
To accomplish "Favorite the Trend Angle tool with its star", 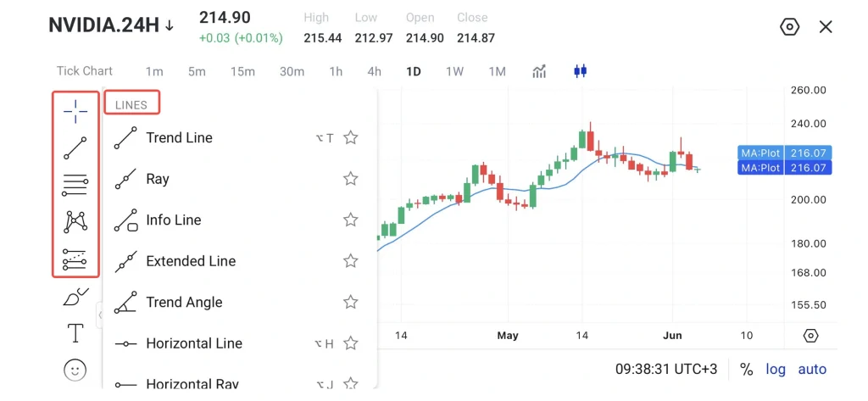I will click(x=350, y=302).
